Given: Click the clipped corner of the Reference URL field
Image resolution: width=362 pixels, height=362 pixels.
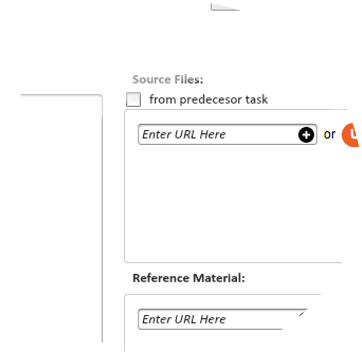Looking at the screenshot, I should click(302, 315).
